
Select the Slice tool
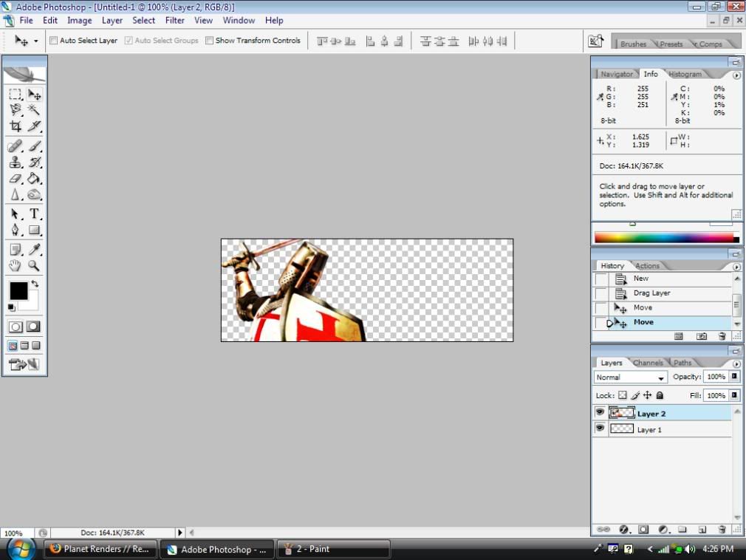(34, 126)
